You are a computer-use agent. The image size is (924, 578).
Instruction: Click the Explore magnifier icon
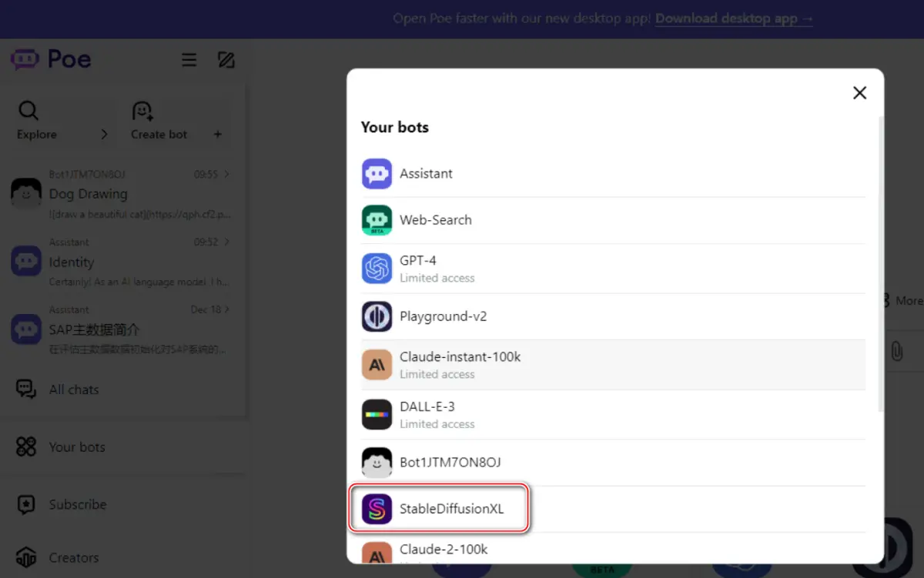click(28, 111)
